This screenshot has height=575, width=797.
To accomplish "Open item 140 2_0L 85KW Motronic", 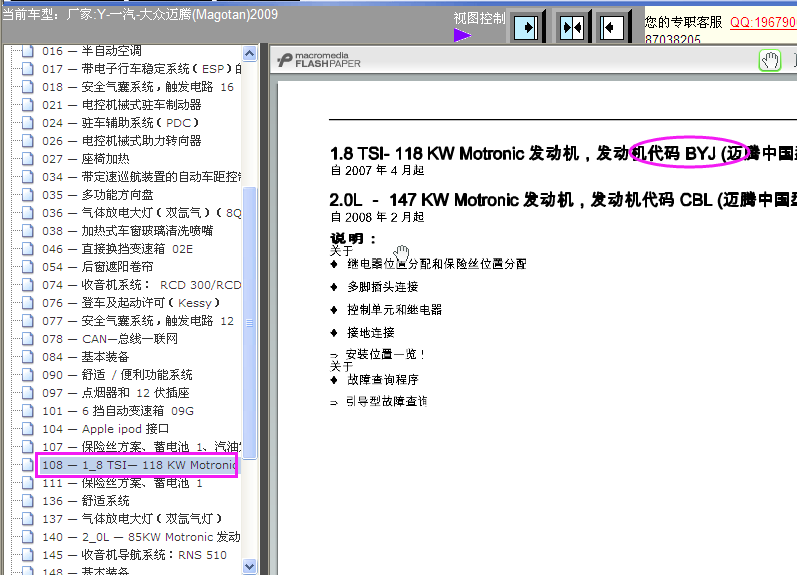I will point(141,537).
